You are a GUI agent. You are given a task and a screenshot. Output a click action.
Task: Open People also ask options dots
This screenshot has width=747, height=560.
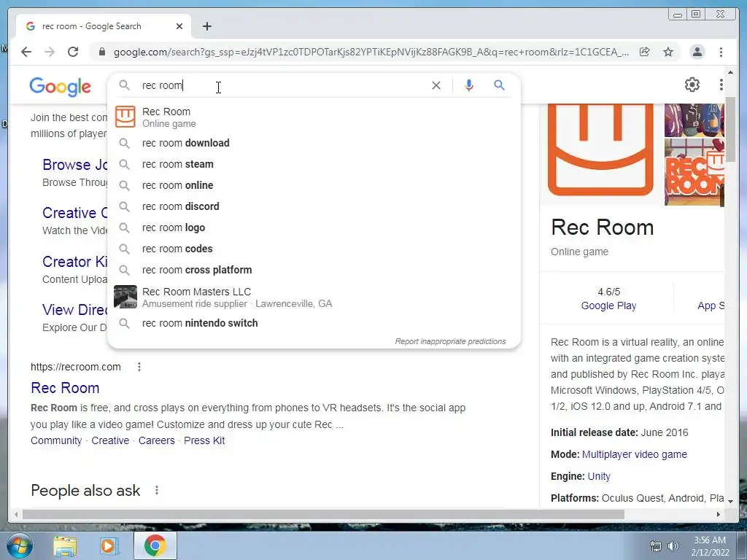(157, 490)
